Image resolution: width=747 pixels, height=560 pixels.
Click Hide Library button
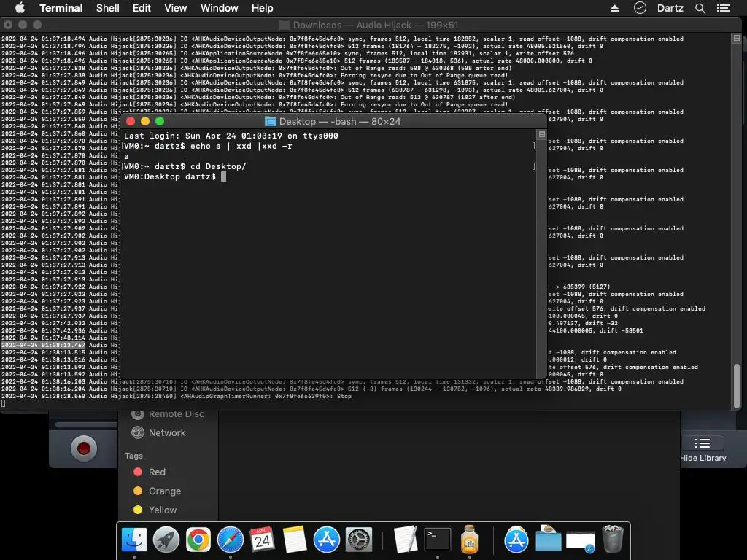pos(703,449)
